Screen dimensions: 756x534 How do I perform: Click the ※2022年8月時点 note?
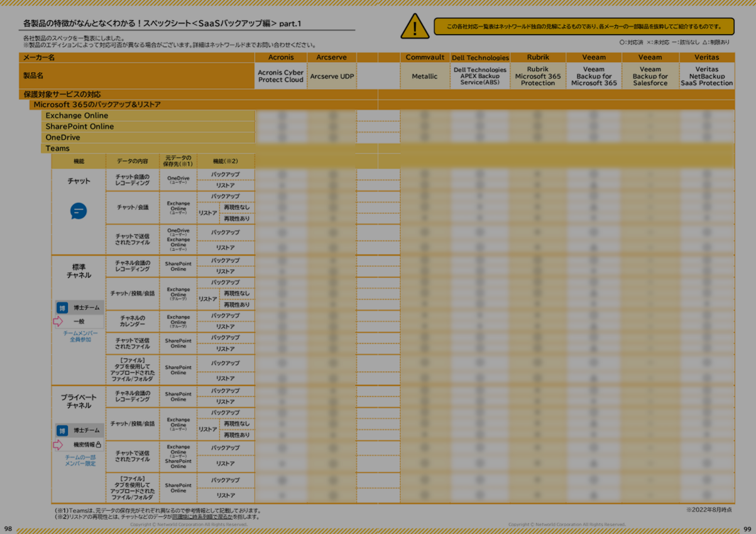[x=709, y=509]
